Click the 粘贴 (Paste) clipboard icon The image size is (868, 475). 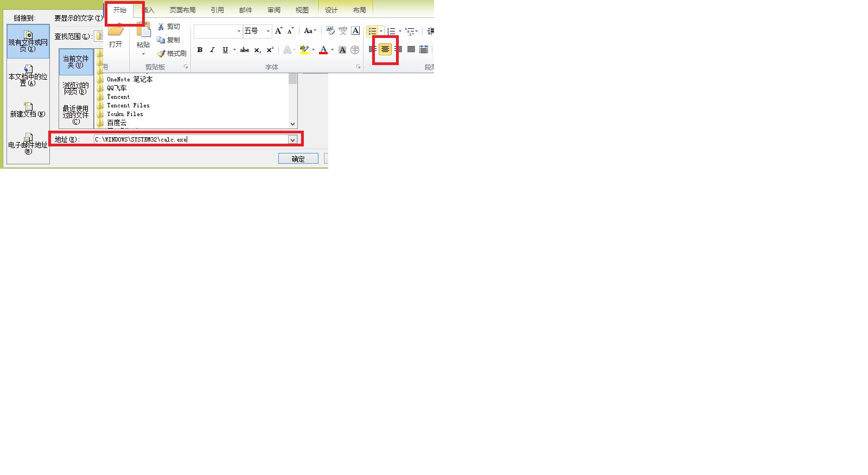coord(143,30)
